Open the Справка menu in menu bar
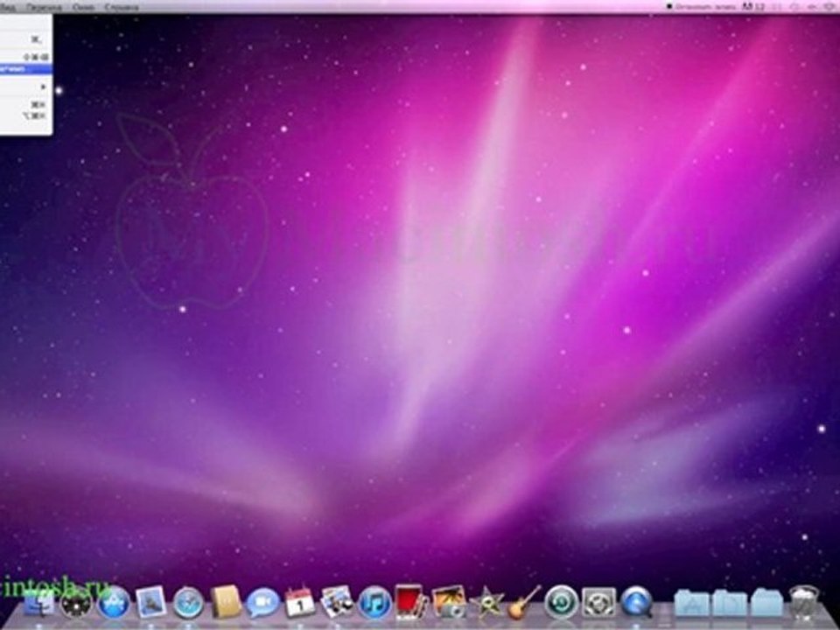Screen dimensions: 840x630 122,7
